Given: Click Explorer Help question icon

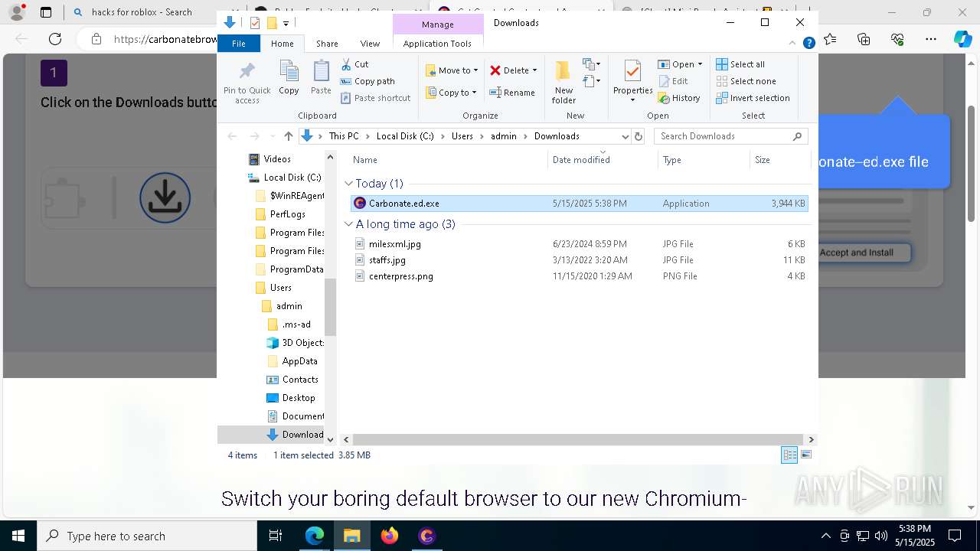Looking at the screenshot, I should coord(808,44).
